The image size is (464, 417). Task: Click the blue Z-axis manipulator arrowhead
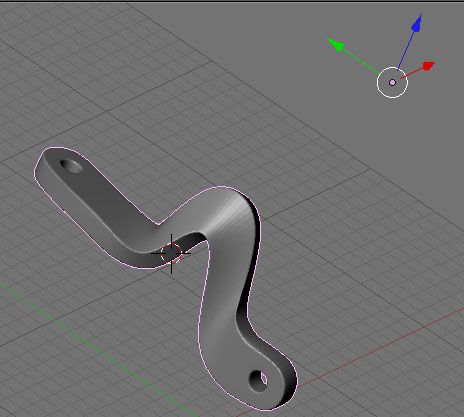(x=417, y=24)
